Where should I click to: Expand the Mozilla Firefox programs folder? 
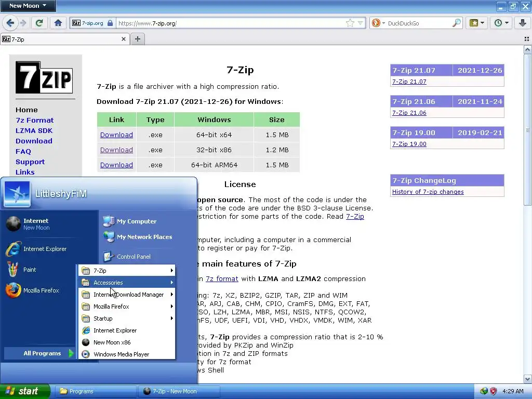127,307
